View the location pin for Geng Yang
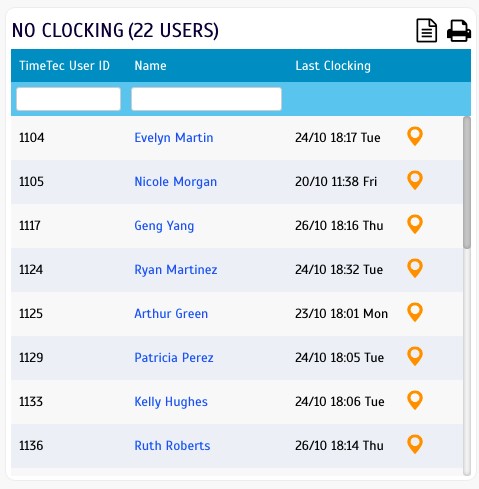The height and width of the screenshot is (489, 479). (415, 224)
